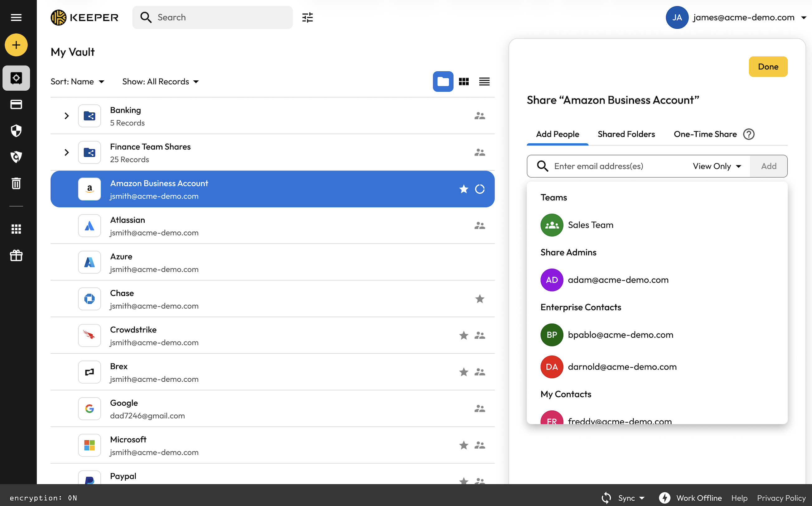Open the Security Audit shield icon
This screenshot has width=812, height=506.
[16, 131]
